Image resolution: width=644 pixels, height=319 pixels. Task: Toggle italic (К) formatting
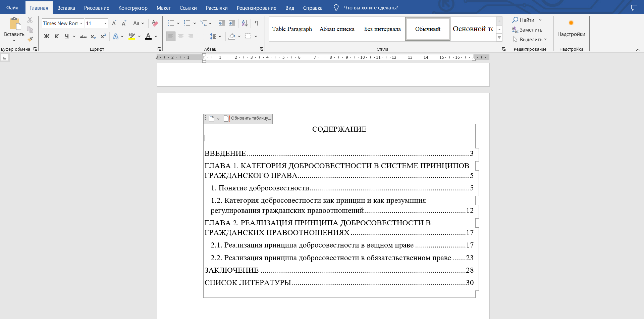coord(57,36)
